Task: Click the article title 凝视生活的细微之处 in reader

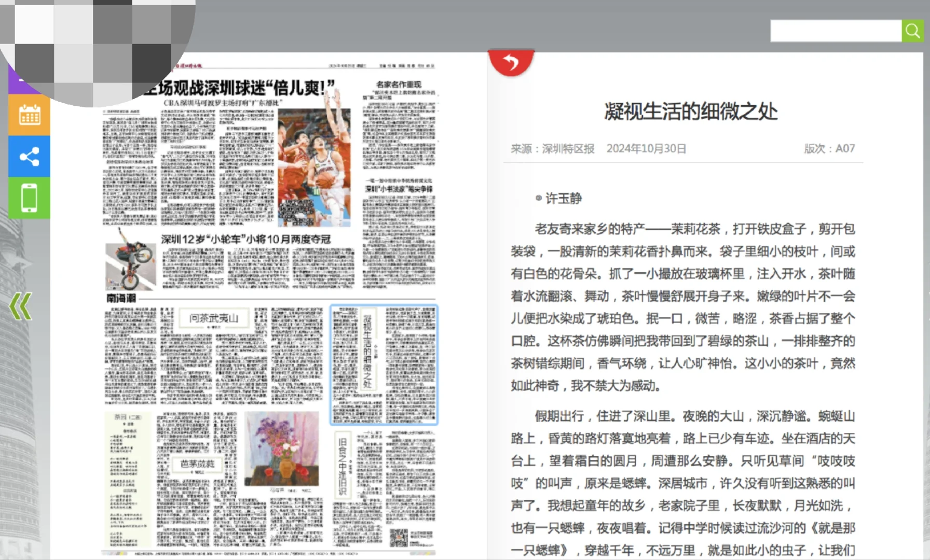Action: pos(691,111)
